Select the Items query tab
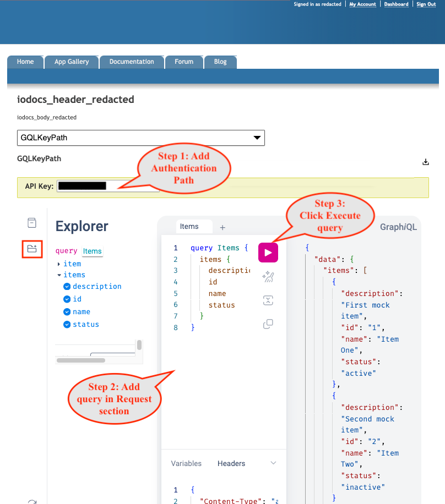Viewport: 445px width, 504px height. 194,227
